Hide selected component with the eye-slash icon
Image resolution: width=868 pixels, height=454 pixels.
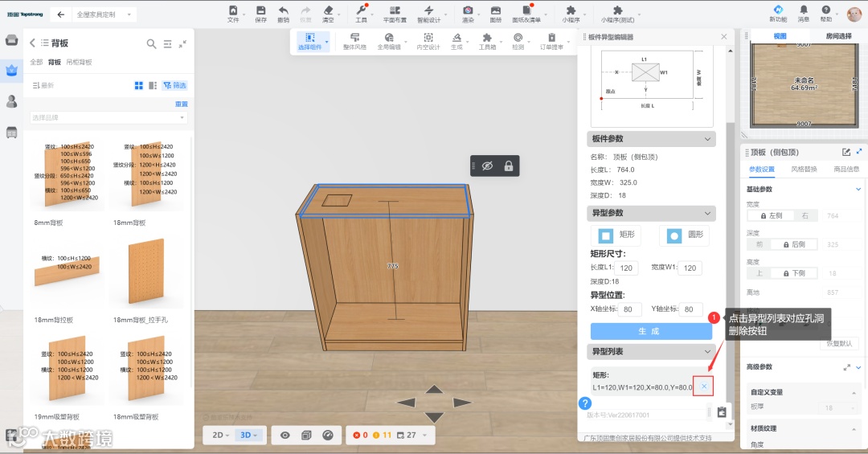(486, 166)
